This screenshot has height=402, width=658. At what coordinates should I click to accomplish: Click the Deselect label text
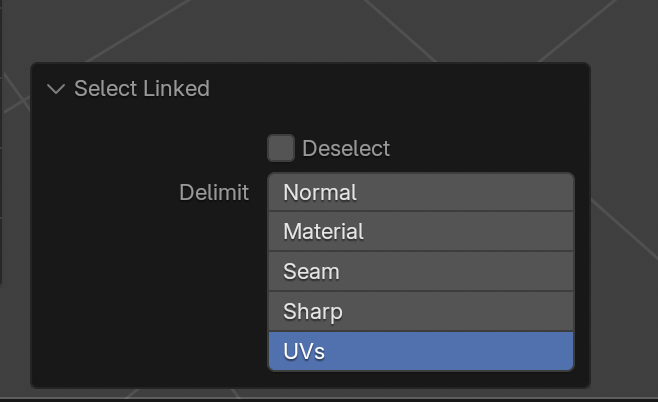click(346, 149)
